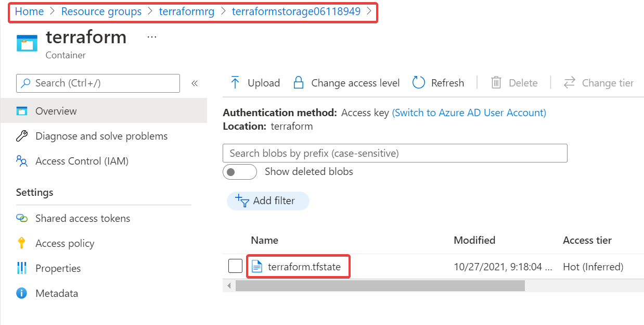Collapse the sidebar with double chevron

(x=195, y=83)
